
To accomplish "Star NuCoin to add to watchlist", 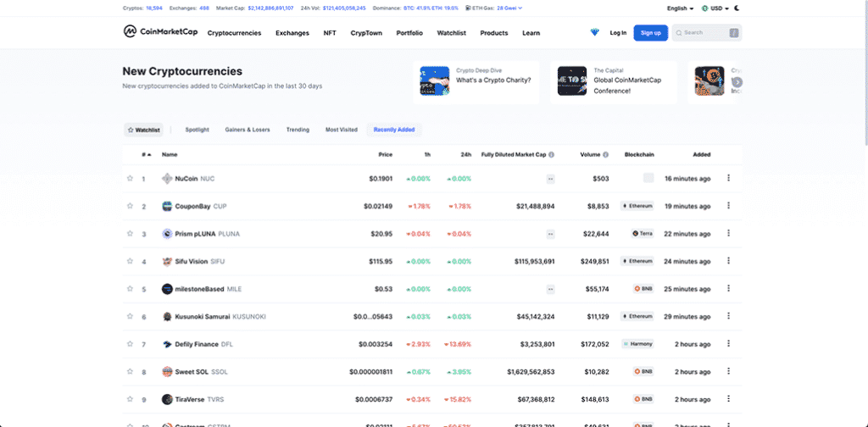I will [x=130, y=178].
